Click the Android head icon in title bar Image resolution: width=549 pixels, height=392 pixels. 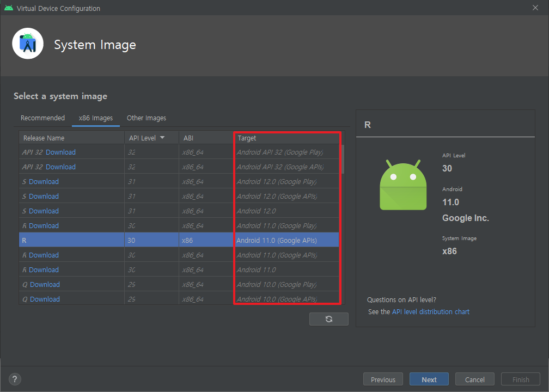pos(9,8)
